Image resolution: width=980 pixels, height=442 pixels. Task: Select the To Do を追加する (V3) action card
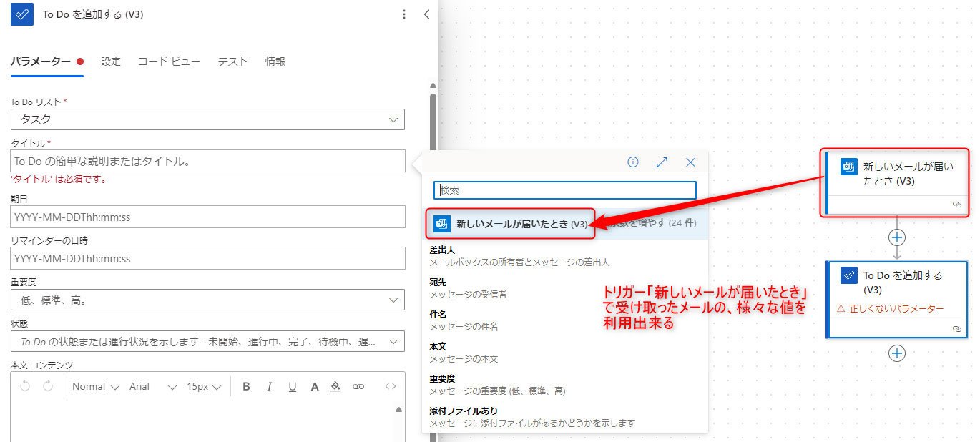[x=897, y=299]
